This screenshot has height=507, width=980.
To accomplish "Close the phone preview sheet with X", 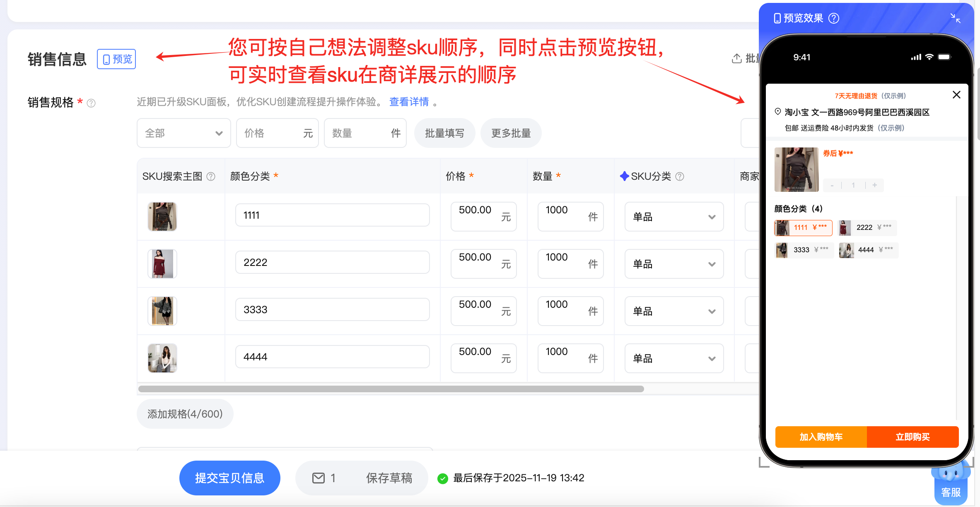I will pyautogui.click(x=956, y=95).
